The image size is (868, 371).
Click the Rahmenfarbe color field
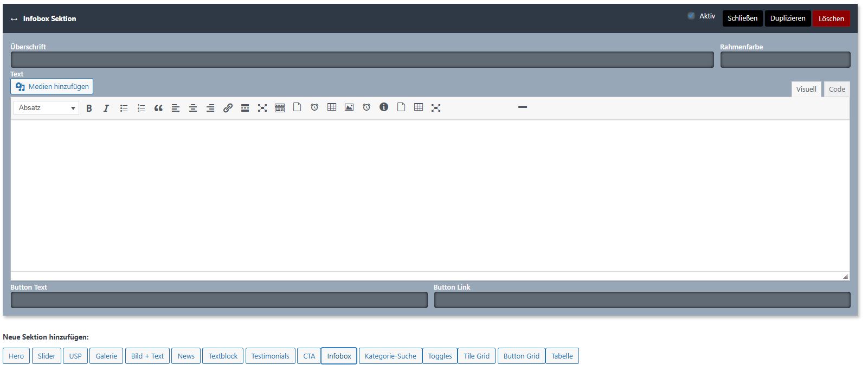pos(785,60)
